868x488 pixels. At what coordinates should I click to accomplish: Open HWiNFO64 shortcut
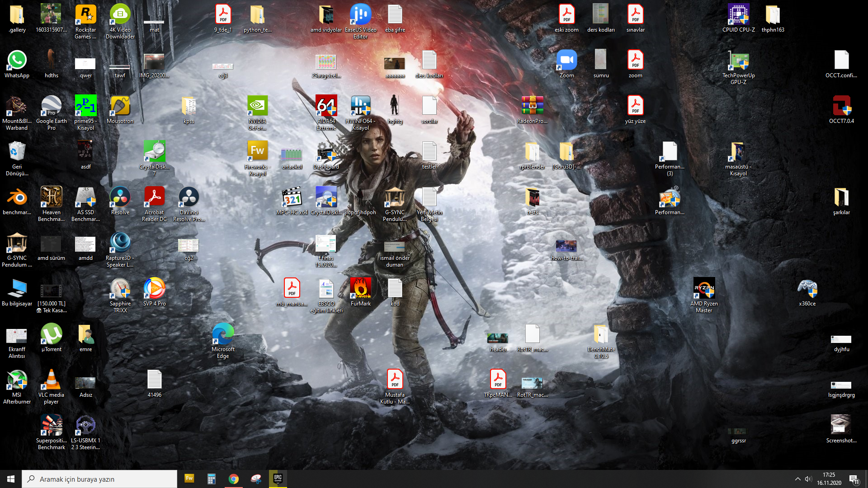click(x=360, y=113)
